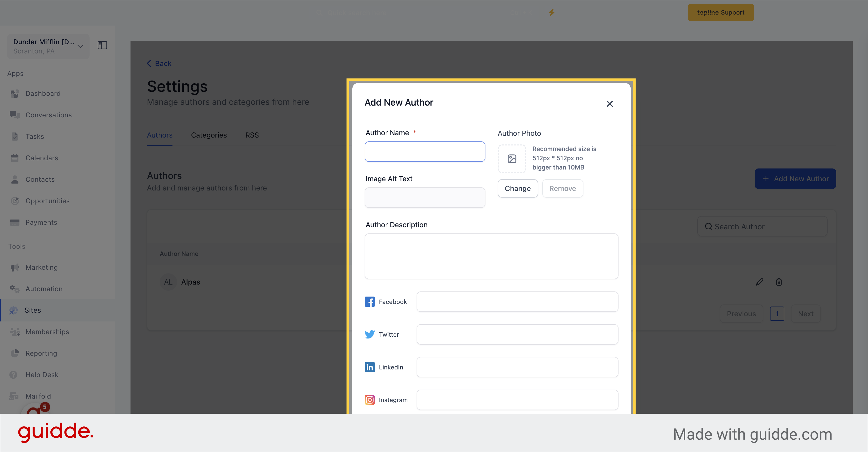Screen dimensions: 868x452
Task: Click the Alpas author name
Action: click(191, 282)
